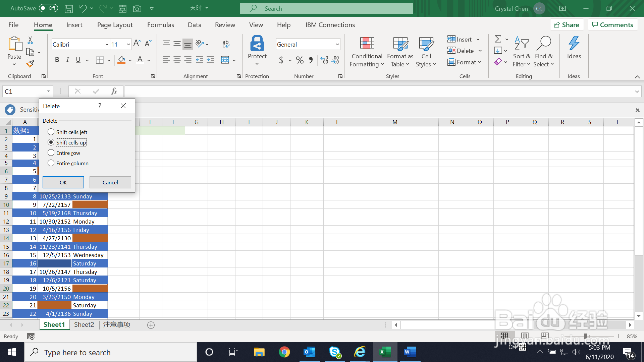Select Entire row option
The image size is (644, 362).
coord(64,153)
